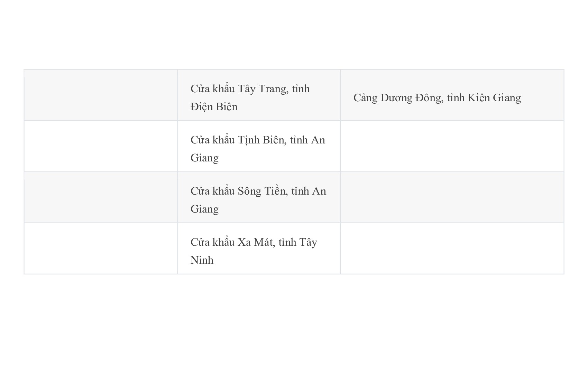Screen dimensions: 588x365
Task: Click the words "Dương Đông" in the table
Action: pyautogui.click(x=411, y=98)
